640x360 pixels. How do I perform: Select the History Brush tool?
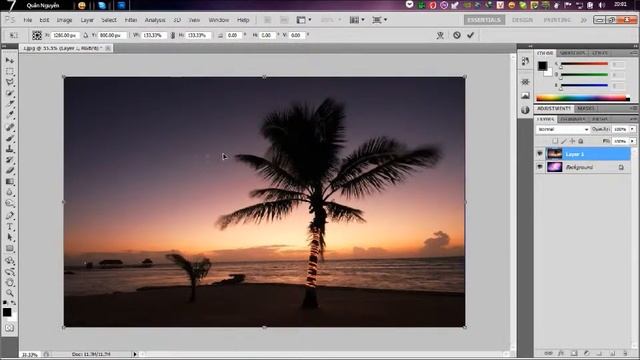click(10, 160)
